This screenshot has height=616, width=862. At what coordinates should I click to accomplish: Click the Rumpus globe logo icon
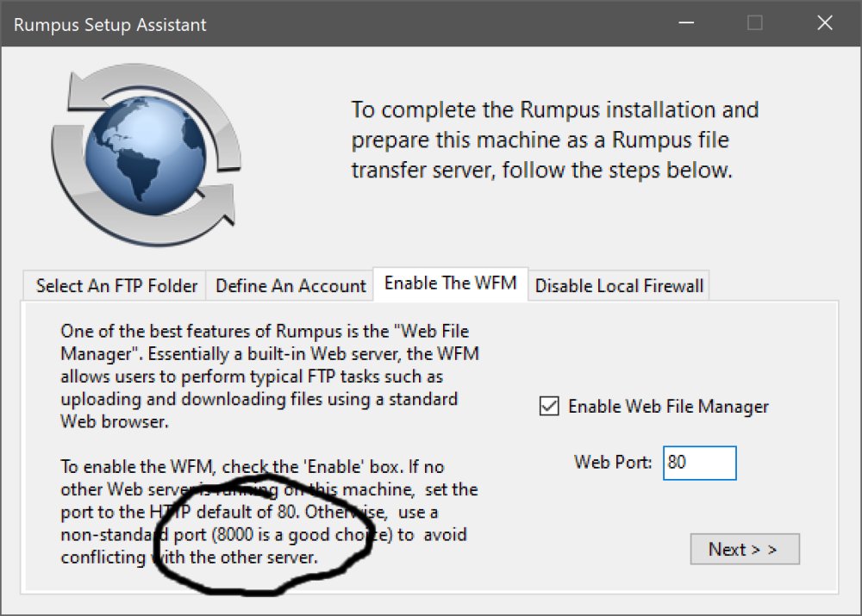147,154
